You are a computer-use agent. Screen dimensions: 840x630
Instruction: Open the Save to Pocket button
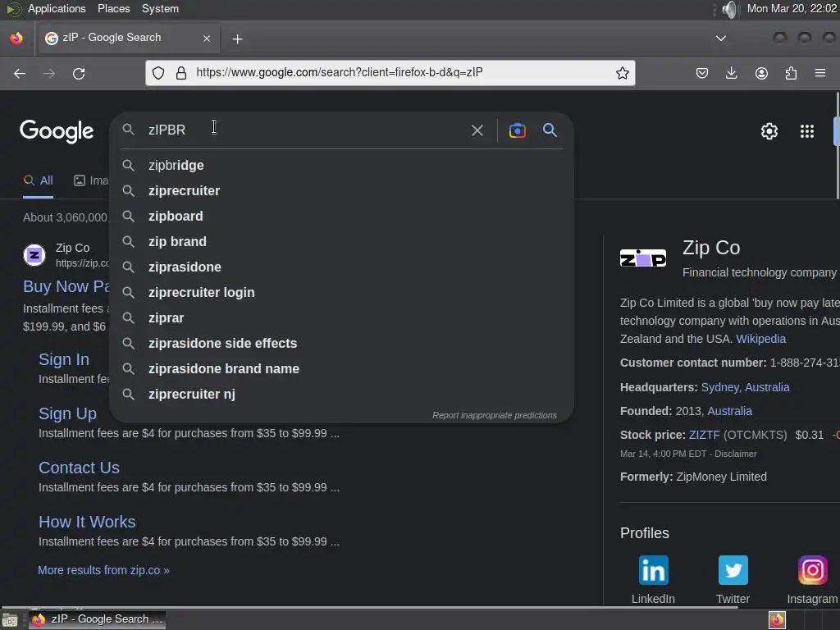pos(702,73)
